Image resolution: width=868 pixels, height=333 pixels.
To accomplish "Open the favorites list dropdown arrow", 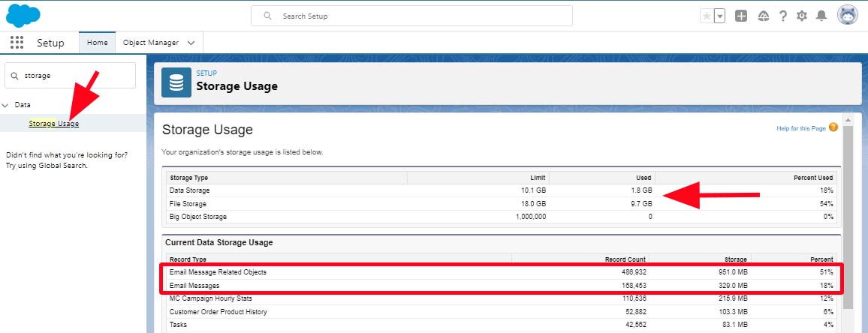I will point(719,16).
